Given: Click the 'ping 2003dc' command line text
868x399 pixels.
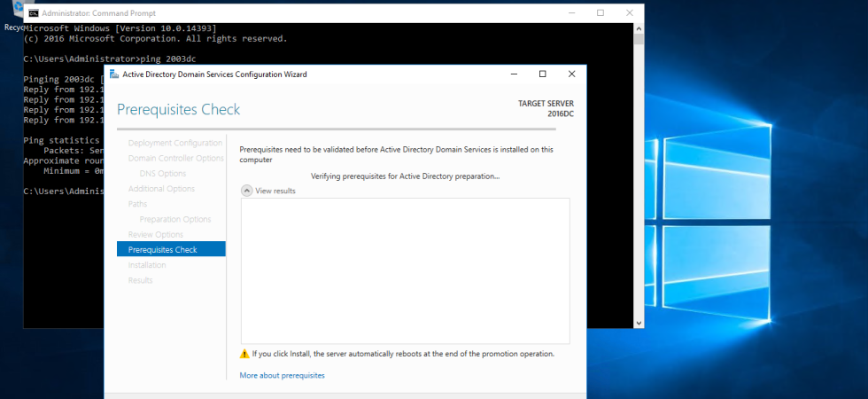Looking at the screenshot, I should (x=168, y=59).
